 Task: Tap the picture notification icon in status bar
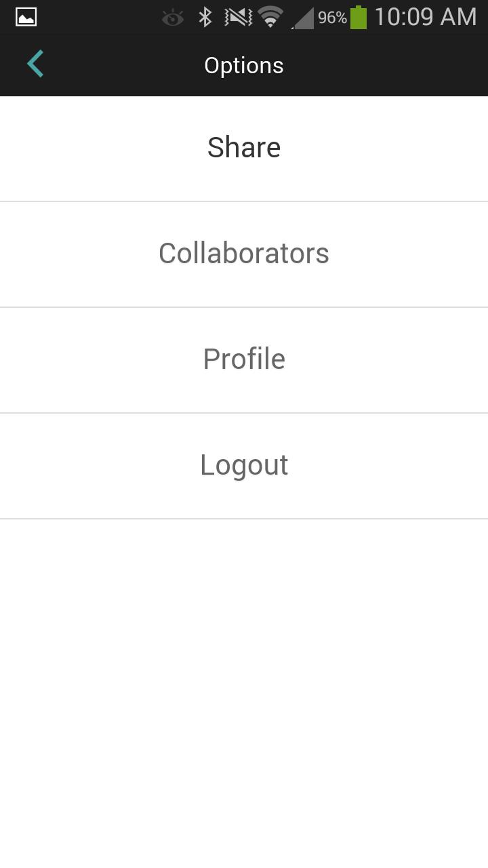click(x=26, y=17)
